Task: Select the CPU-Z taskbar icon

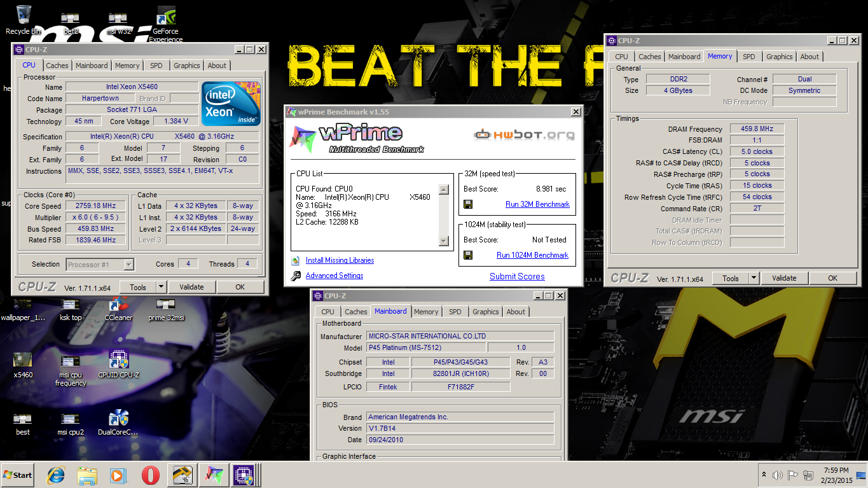Action: pos(244,475)
